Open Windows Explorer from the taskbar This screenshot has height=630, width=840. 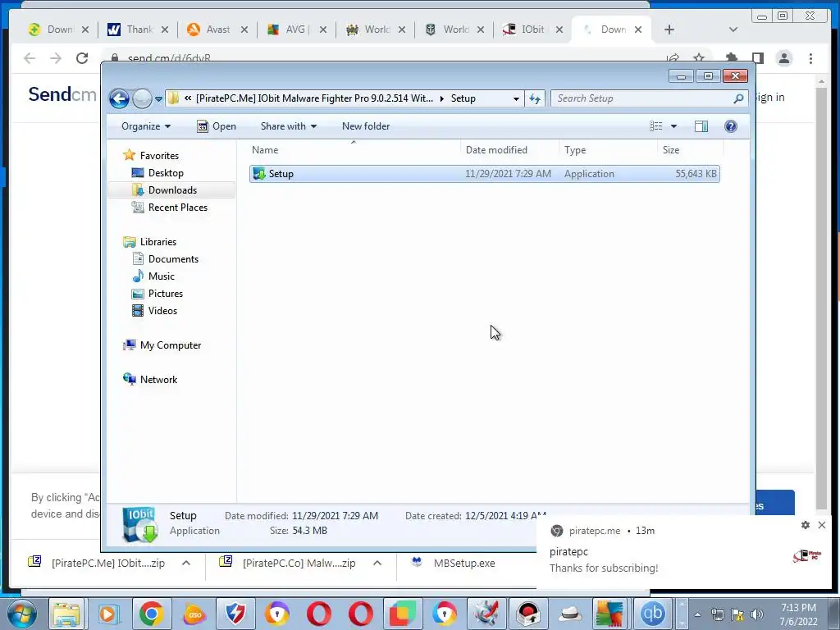66,614
